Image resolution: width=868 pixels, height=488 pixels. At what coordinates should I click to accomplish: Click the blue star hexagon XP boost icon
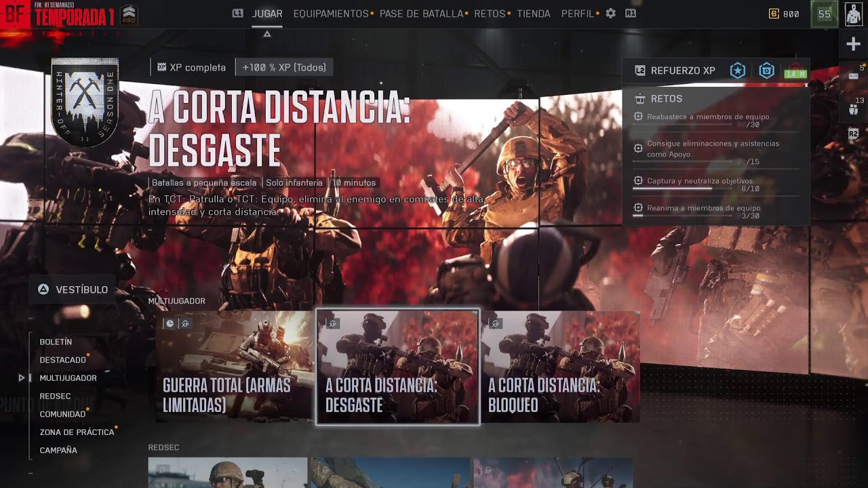[x=738, y=70]
